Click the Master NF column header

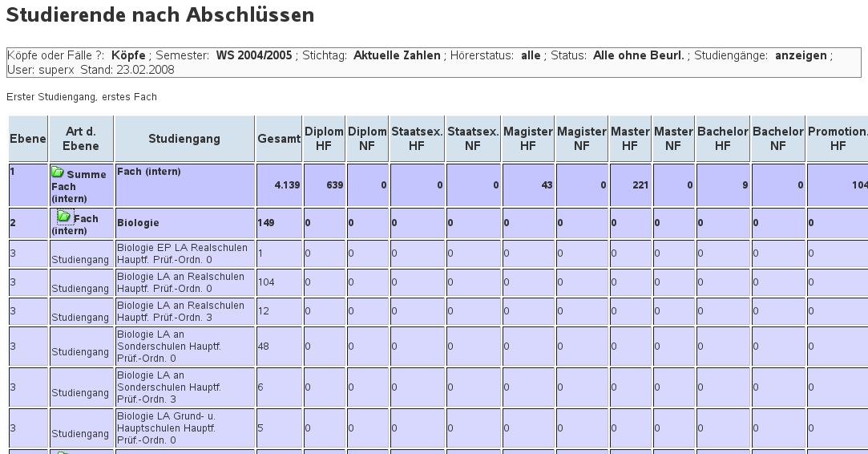673,139
